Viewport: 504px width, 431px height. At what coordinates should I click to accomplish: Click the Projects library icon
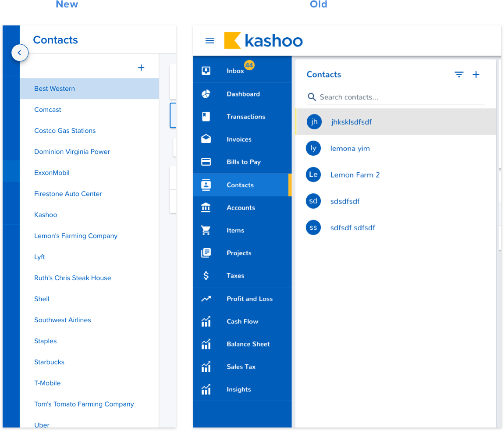206,253
